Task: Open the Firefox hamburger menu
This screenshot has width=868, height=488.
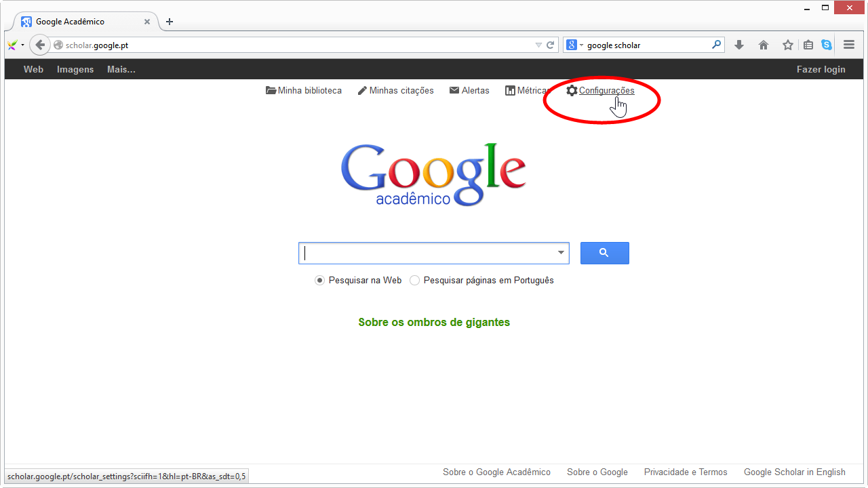Action: coord(849,45)
